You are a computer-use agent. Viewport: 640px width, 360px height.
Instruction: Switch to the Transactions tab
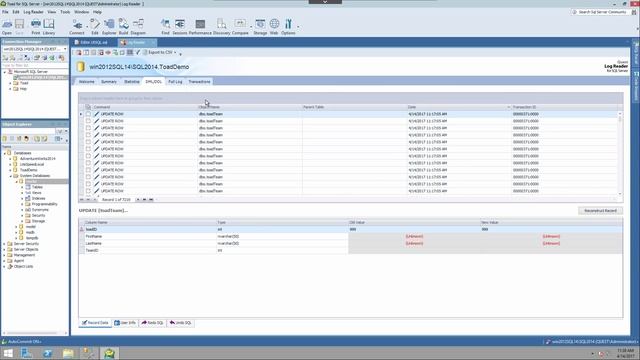point(199,82)
